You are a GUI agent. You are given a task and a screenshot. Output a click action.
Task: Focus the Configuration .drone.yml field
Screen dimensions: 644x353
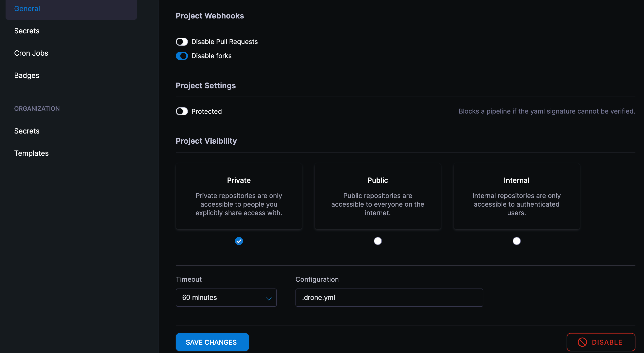coord(389,298)
